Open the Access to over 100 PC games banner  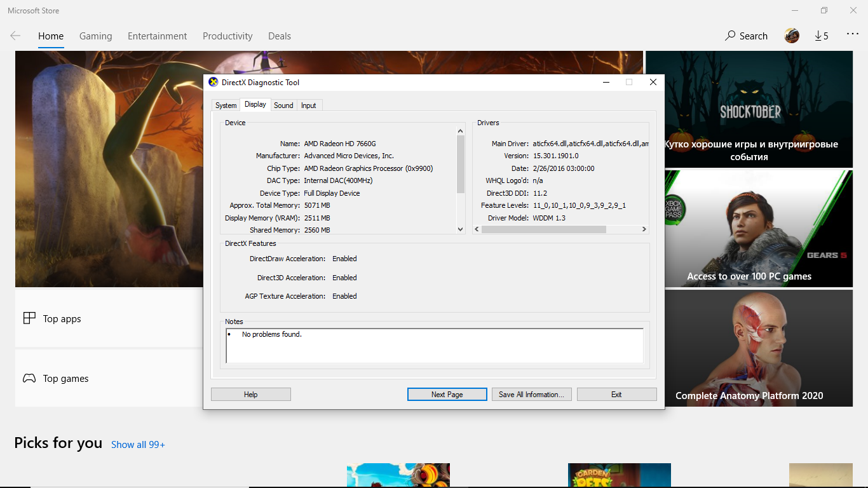pyautogui.click(x=749, y=229)
